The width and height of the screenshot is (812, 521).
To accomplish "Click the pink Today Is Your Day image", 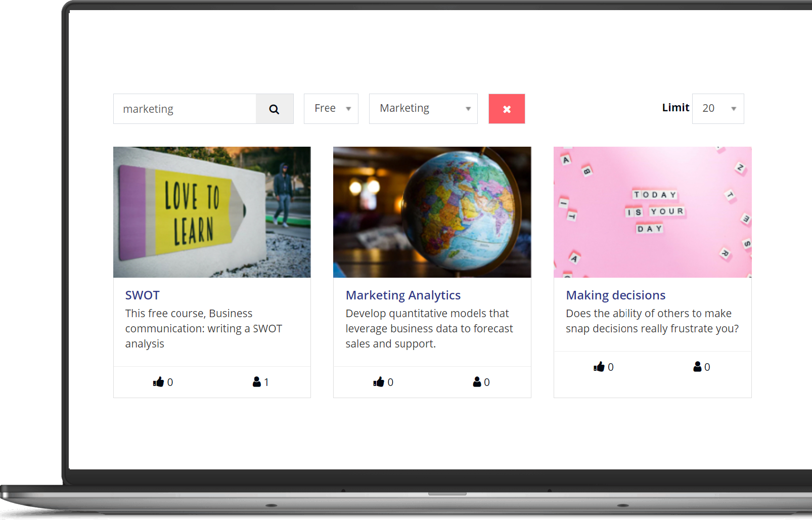I will (x=652, y=212).
